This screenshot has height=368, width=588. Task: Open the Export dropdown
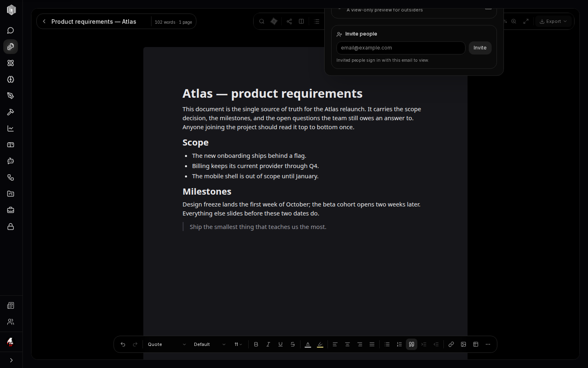553,21
